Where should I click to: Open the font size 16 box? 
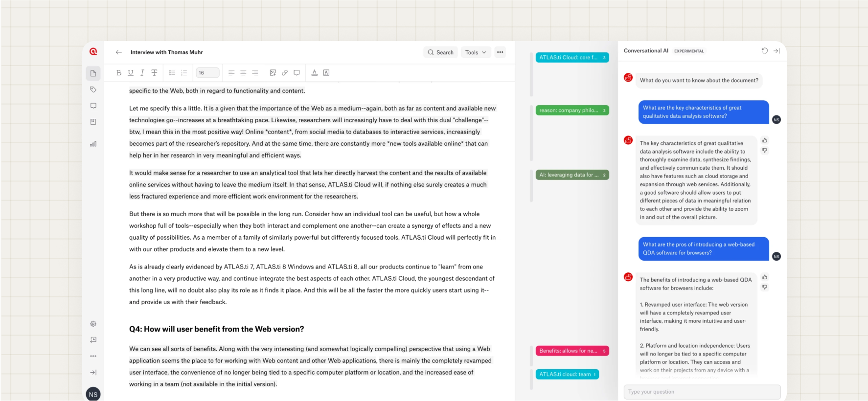[207, 73]
